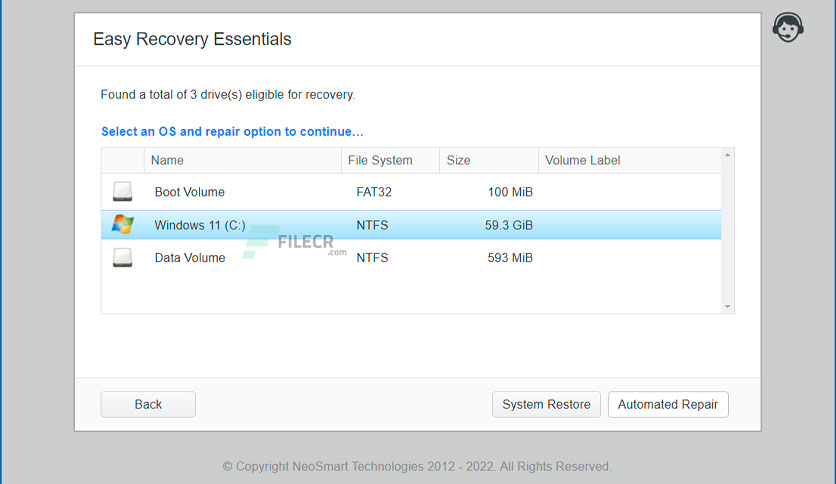Click the 593 MiB size cell
The width and height of the screenshot is (836, 484).
[510, 258]
